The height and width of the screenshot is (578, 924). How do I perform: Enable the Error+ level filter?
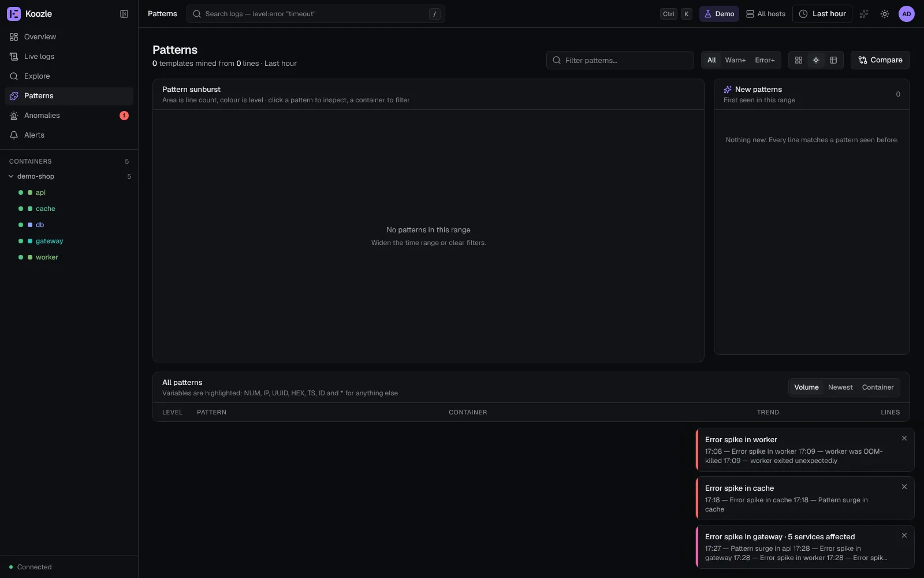click(x=765, y=60)
